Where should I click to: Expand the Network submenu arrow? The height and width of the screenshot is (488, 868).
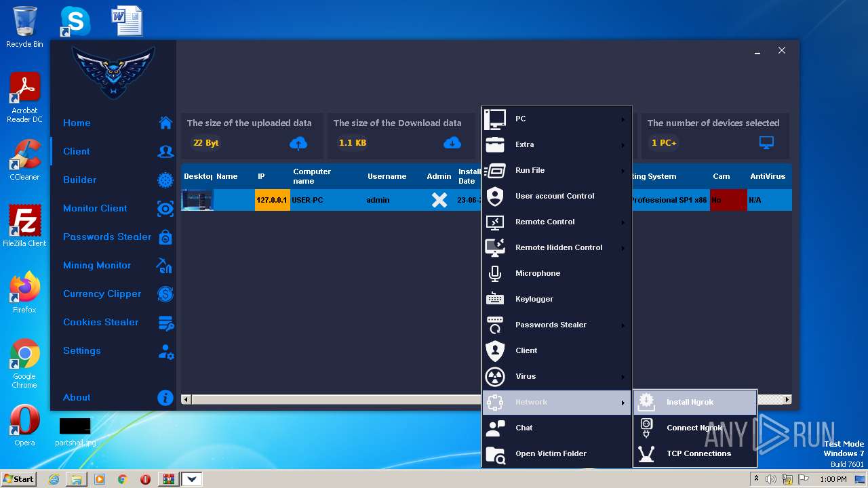tap(623, 403)
